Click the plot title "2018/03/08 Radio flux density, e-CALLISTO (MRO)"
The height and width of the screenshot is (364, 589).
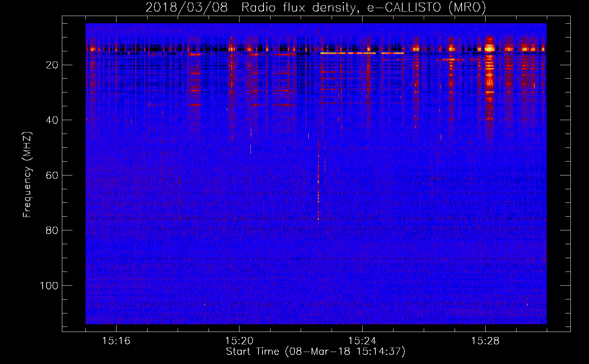pos(316,7)
